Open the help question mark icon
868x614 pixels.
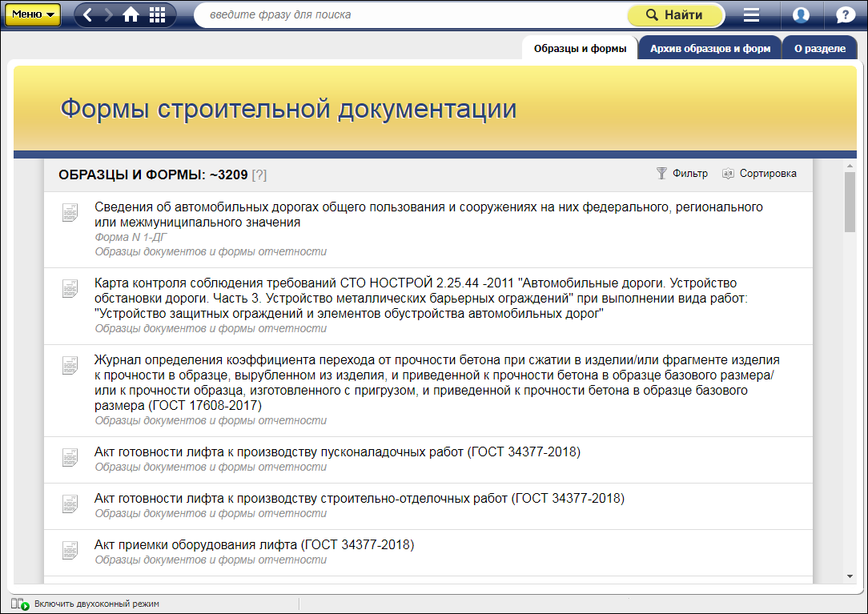click(x=846, y=15)
